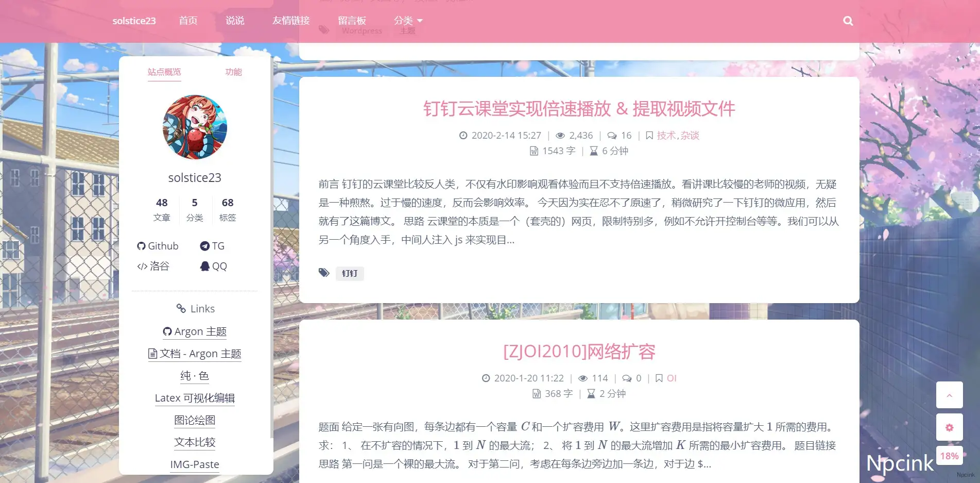Switch to the 功能 sidebar tab
980x483 pixels.
[233, 72]
